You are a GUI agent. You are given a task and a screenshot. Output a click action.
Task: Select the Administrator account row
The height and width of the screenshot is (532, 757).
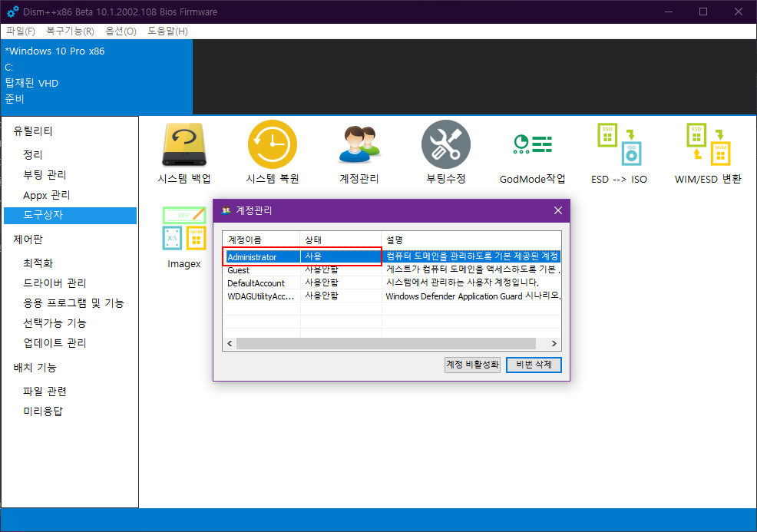pos(392,257)
